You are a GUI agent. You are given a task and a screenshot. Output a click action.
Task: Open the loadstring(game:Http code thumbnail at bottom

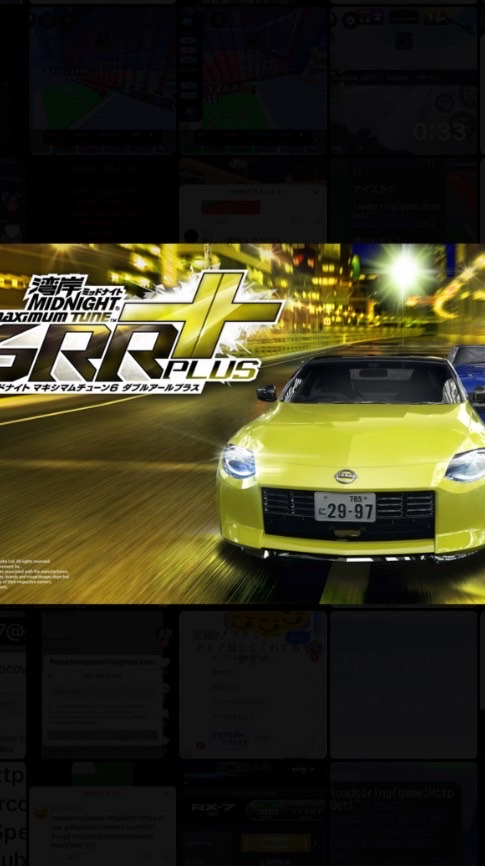coord(404,814)
